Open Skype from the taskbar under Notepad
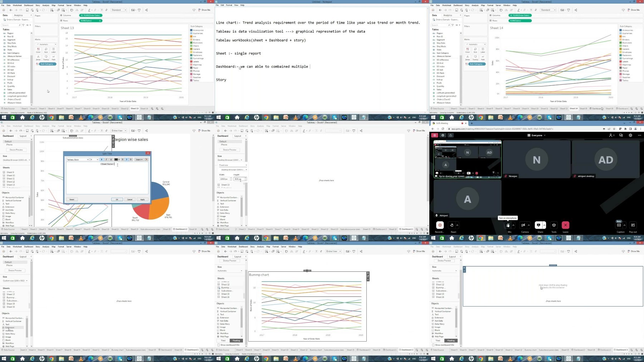This screenshot has width=644, height=362. point(335,117)
